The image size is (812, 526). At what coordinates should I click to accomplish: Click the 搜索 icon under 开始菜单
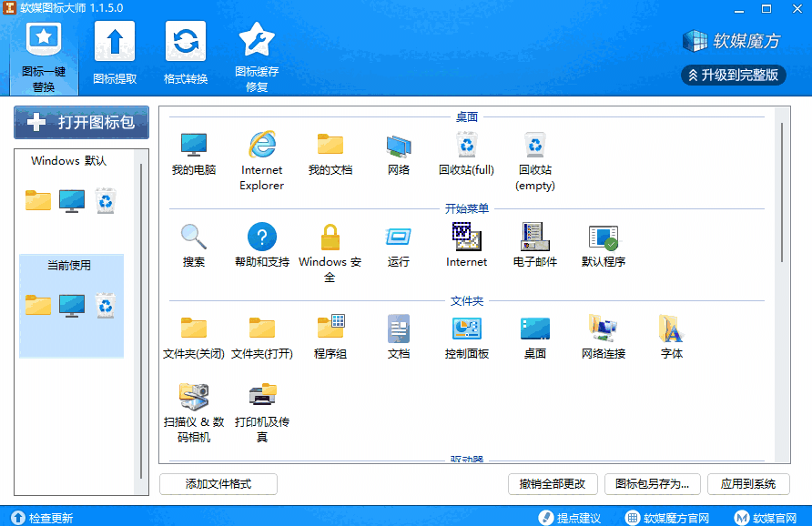[193, 238]
